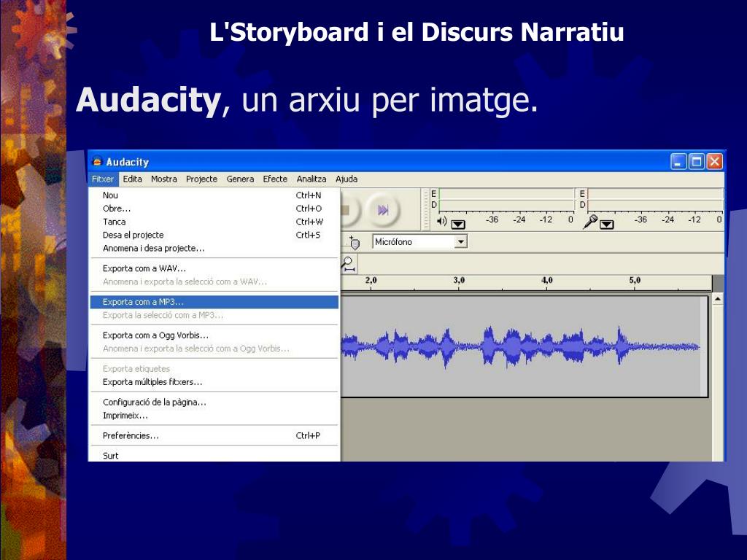Click the playback level meter bar
The height and width of the screenshot is (560, 747).
click(x=506, y=200)
